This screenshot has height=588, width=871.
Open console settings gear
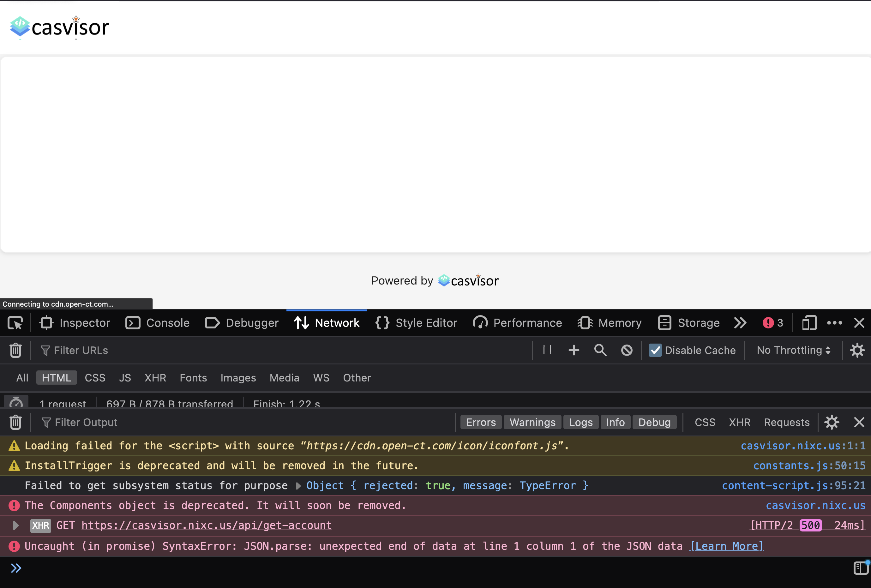pos(832,422)
